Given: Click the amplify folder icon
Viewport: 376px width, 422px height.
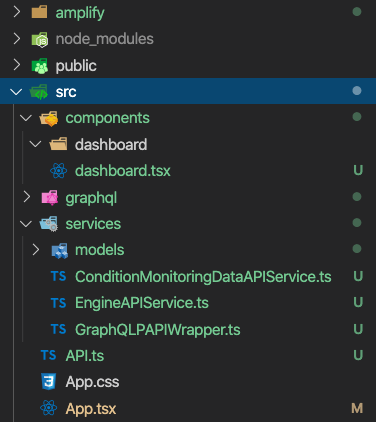Looking at the screenshot, I should coord(39,12).
